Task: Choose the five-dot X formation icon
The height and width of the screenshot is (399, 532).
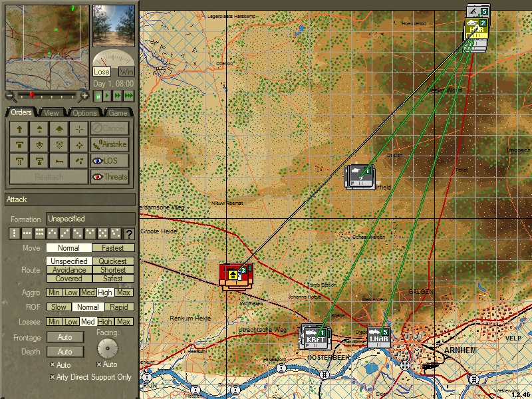Action: [x=103, y=233]
